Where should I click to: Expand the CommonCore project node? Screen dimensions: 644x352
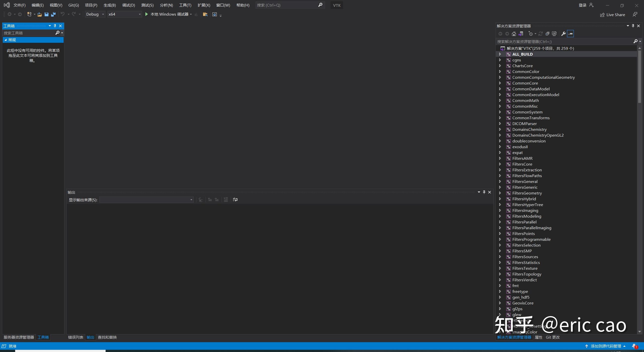[x=500, y=83]
